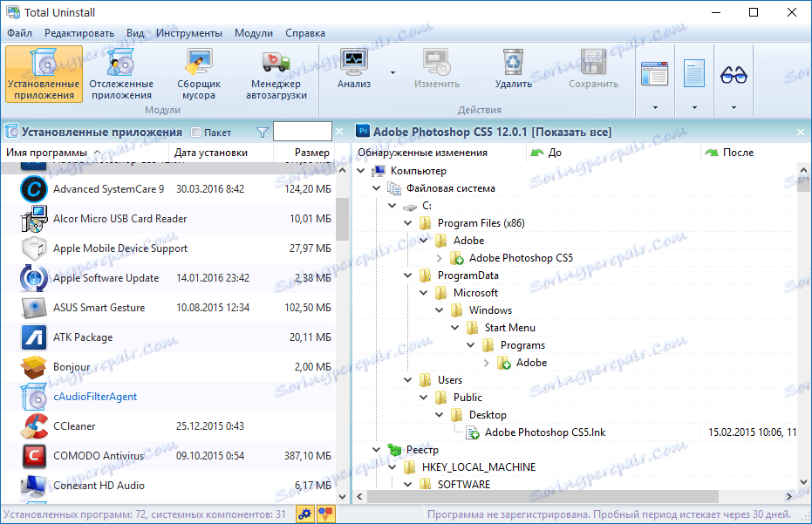Select Conexant HD Audio entry

[168, 485]
